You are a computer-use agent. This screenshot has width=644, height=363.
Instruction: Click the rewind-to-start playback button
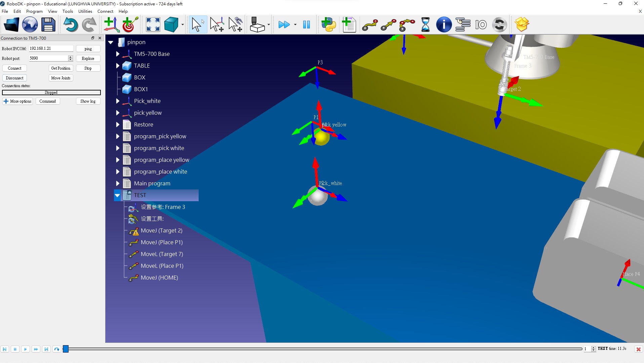tap(5, 349)
